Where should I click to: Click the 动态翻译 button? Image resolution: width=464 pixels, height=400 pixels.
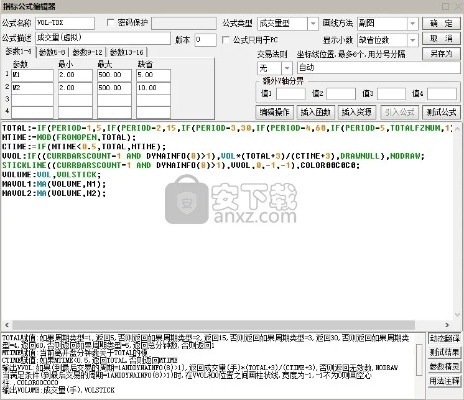(444, 338)
